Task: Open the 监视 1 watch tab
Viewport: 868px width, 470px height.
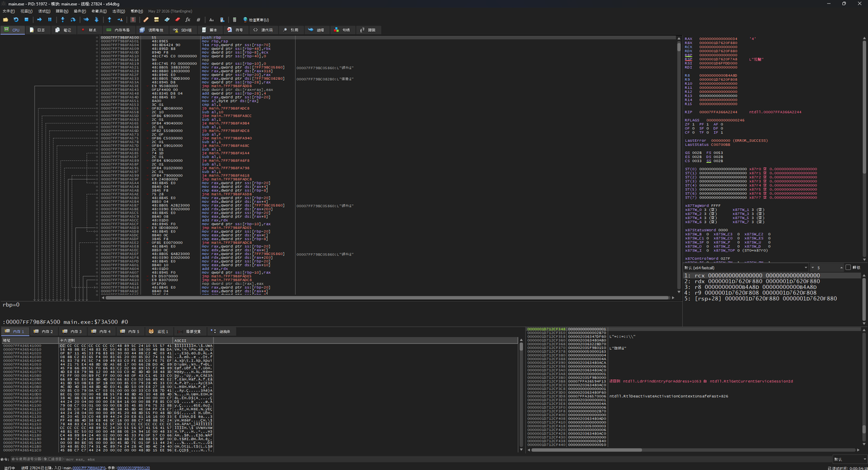Action: pos(159,332)
